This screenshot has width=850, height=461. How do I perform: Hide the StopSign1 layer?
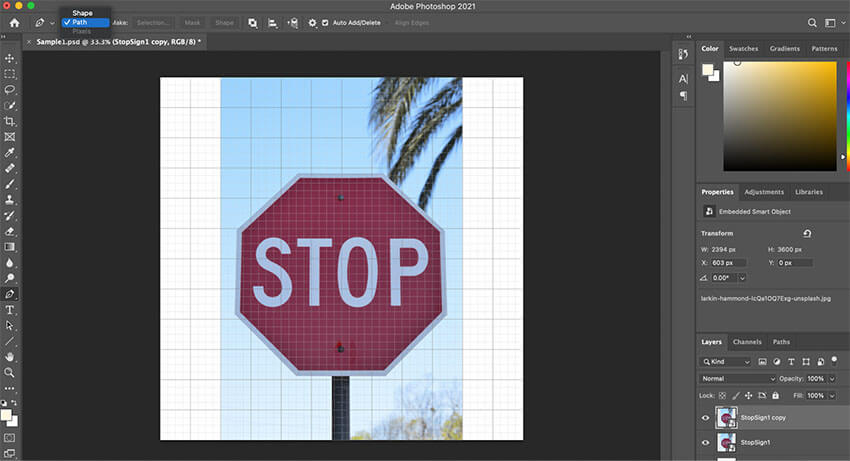(x=705, y=443)
